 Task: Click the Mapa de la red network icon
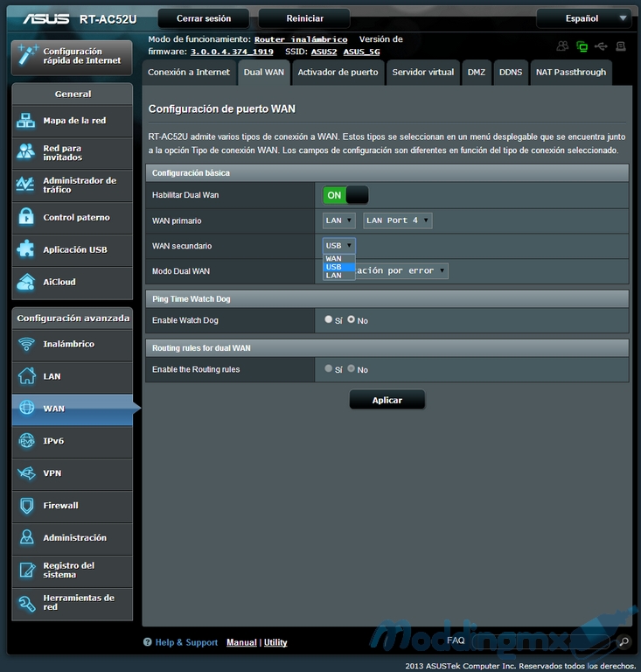click(26, 121)
